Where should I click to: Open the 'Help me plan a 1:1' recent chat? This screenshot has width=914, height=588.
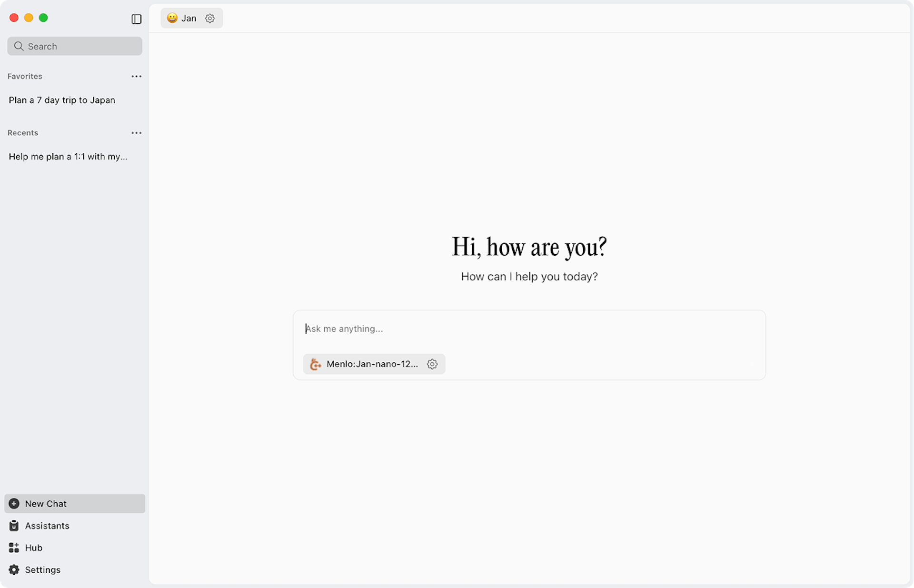(x=68, y=156)
